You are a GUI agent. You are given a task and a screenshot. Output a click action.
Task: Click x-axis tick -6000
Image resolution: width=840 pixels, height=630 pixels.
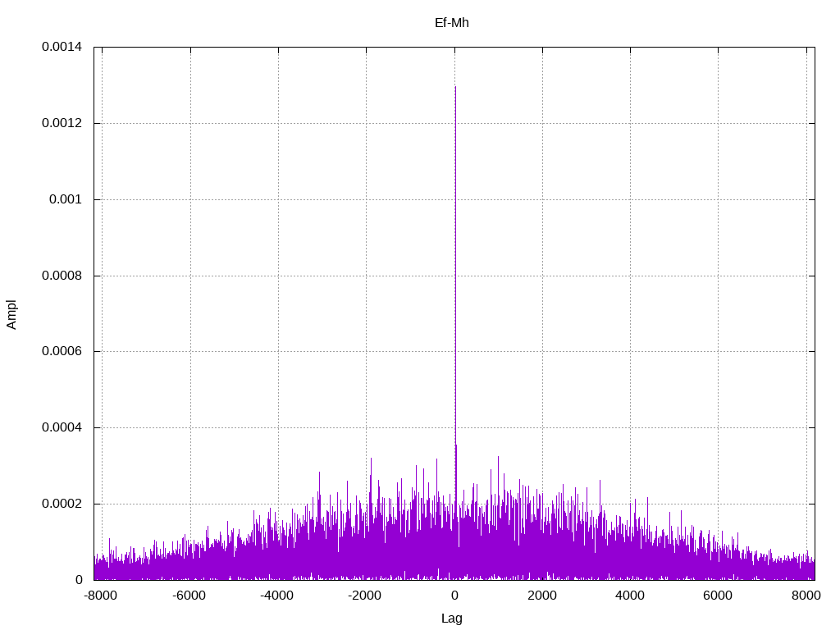point(189,596)
